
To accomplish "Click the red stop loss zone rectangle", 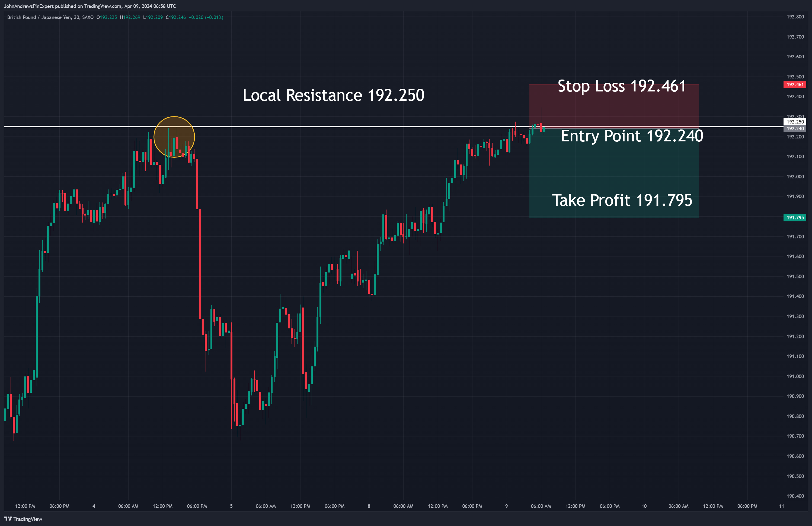I will (614, 106).
